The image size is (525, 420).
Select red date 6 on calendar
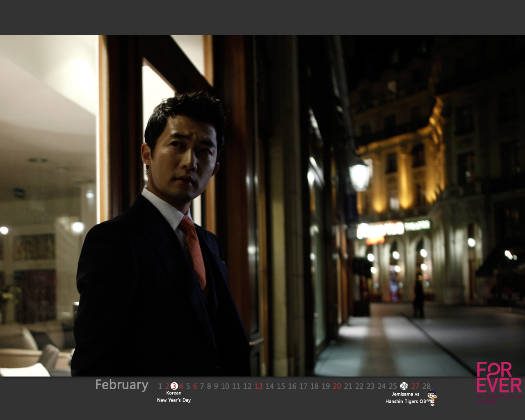pos(195,386)
